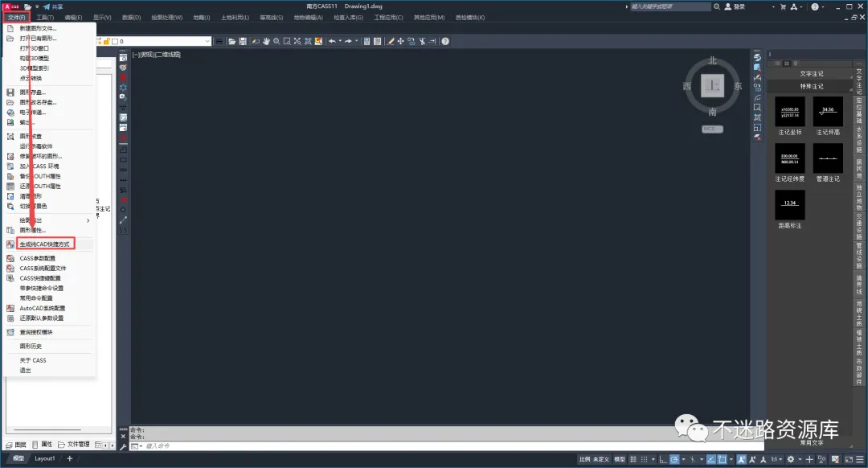868x468 pixels.
Task: Toggle object snap tracking in status bar
Action: [711, 459]
